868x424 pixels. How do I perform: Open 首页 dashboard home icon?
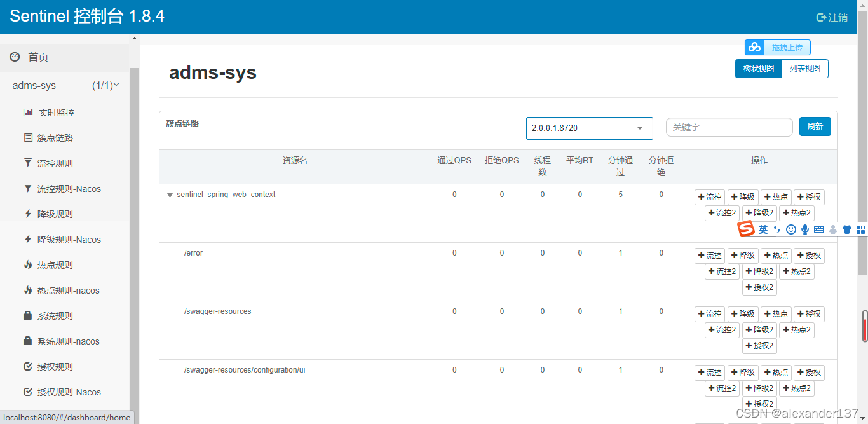(15, 57)
